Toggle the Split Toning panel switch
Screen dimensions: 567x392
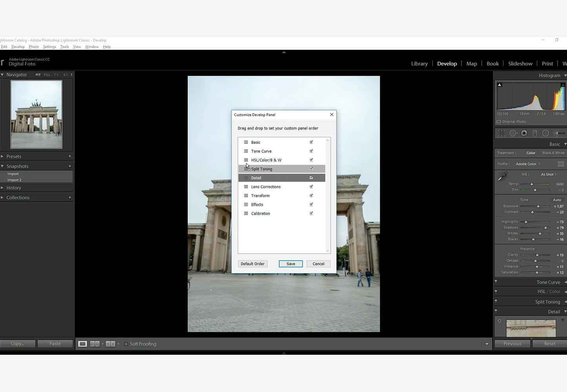click(x=496, y=301)
